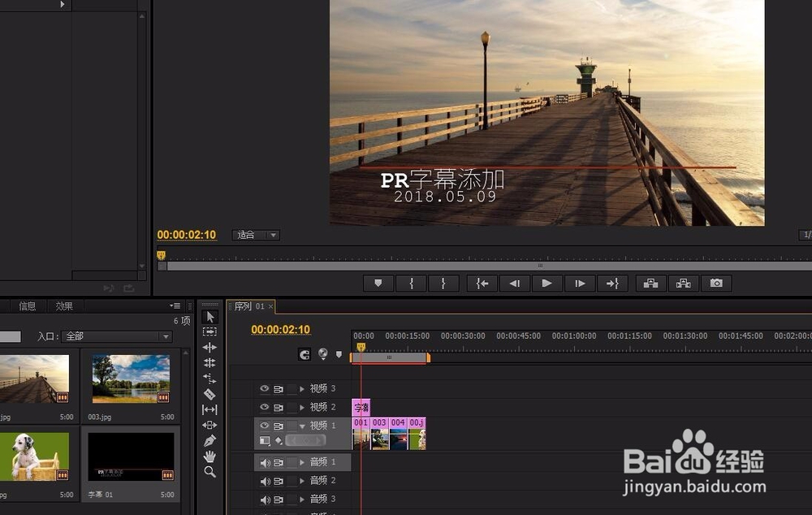Pick the Rate Stretch tool
This screenshot has height=515, width=812.
point(209,379)
